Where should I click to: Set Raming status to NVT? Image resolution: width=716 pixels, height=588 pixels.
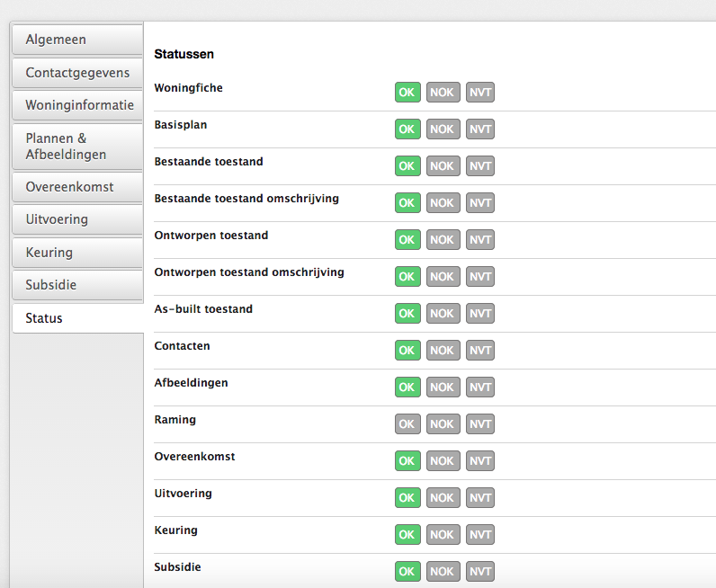point(480,424)
